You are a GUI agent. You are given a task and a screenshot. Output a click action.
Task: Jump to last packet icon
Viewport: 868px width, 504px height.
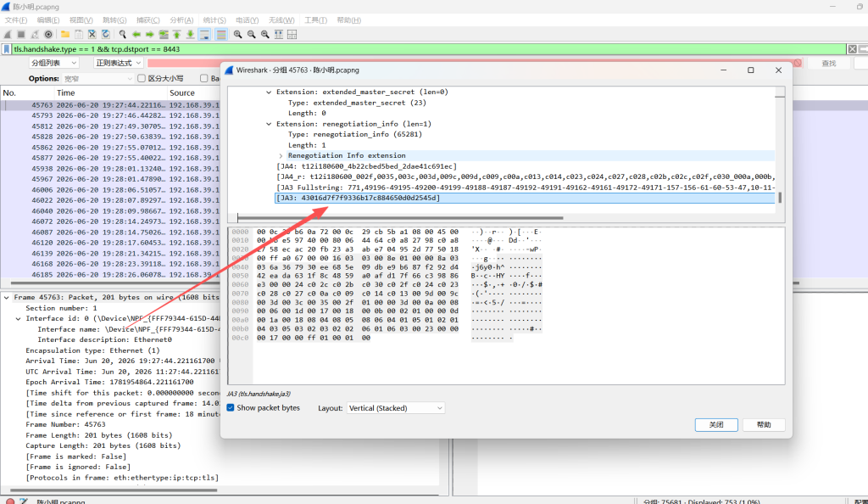point(191,34)
